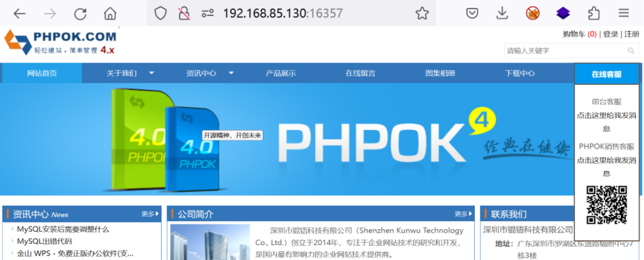644x260 pixels.
Task: Click the 资讯中心 News panel heading
Action: (41, 214)
